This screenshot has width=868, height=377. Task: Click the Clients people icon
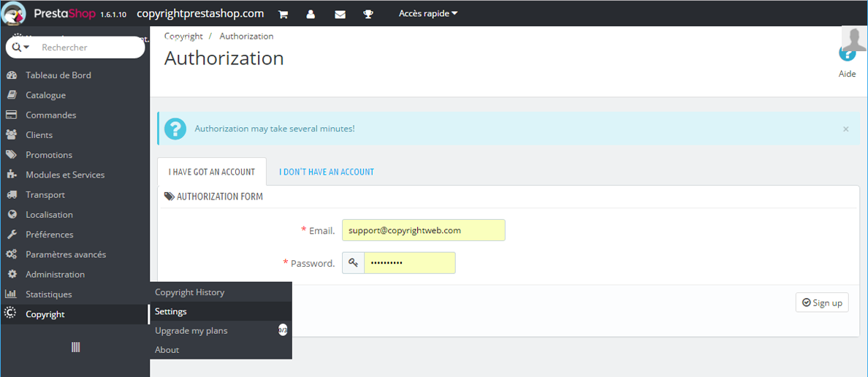click(x=11, y=134)
